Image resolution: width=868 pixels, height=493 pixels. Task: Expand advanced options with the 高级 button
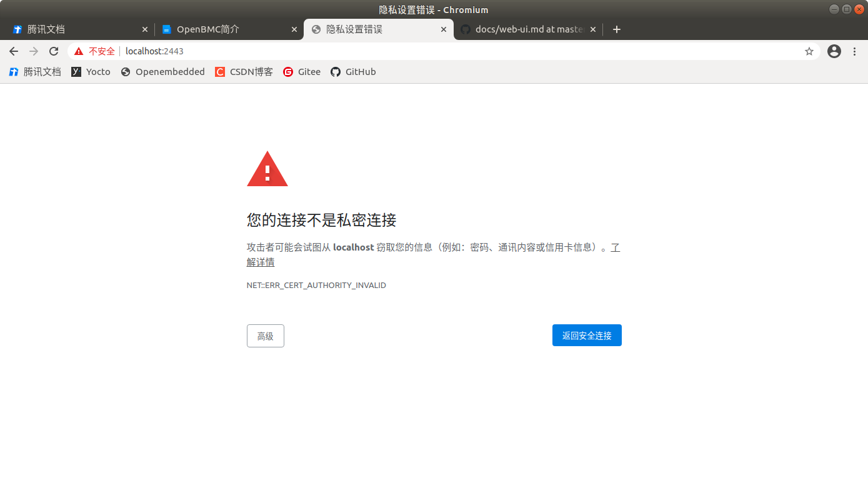[x=265, y=336]
